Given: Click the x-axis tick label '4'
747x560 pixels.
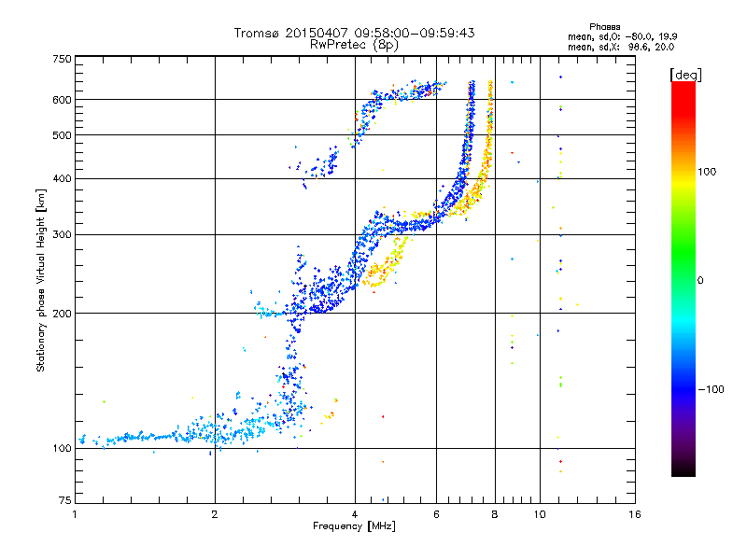Looking at the screenshot, I should point(355,514).
